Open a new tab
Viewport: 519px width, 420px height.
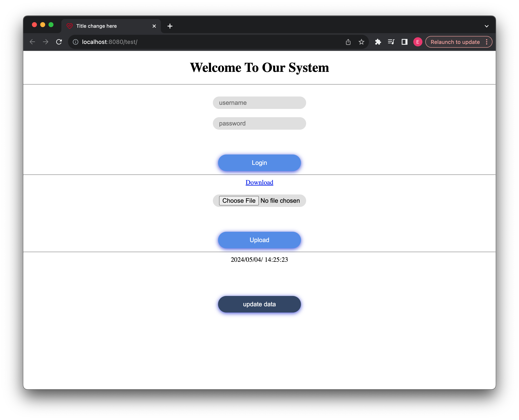tap(170, 26)
